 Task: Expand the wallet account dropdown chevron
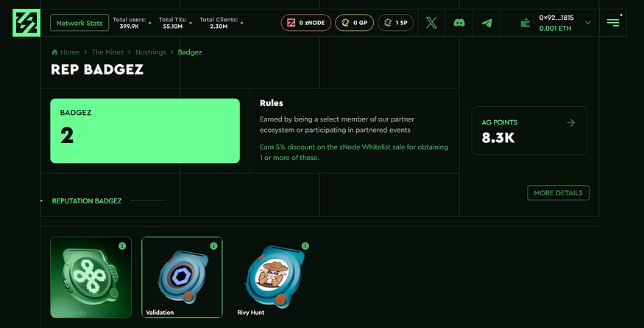[x=588, y=23]
